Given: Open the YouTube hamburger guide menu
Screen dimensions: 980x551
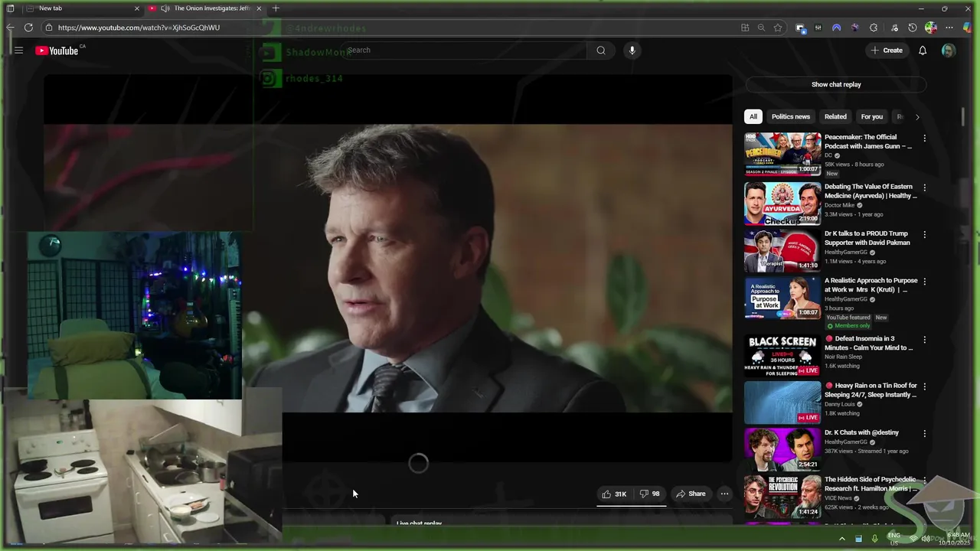Looking at the screenshot, I should (18, 51).
